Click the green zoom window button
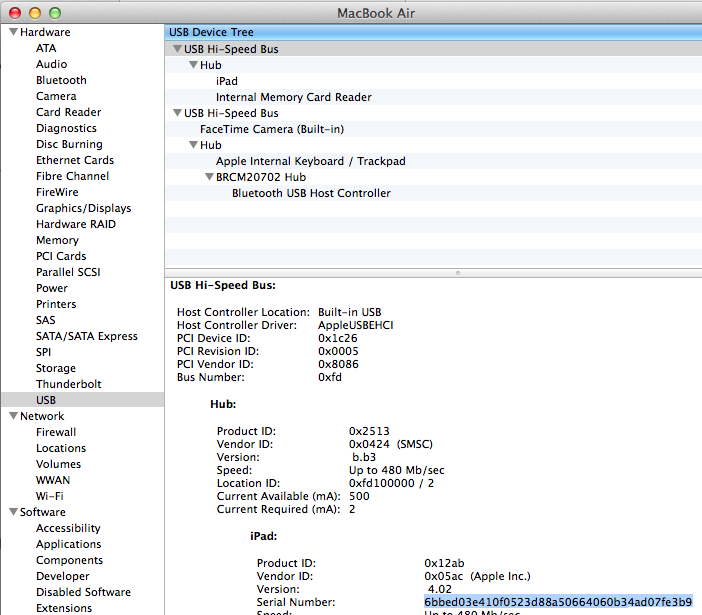702x615 pixels. 55,13
